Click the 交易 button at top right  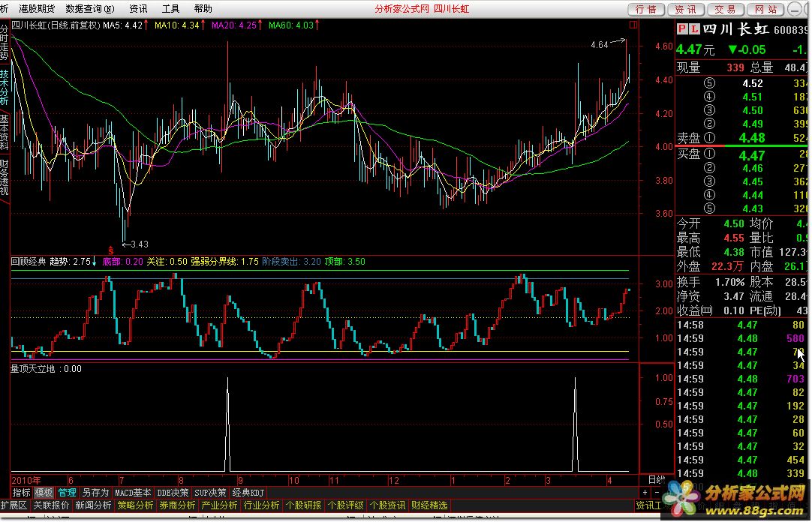click(x=726, y=9)
